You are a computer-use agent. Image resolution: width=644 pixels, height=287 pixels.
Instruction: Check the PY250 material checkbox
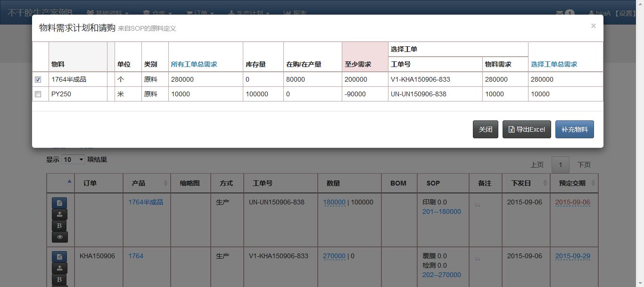[x=38, y=94]
